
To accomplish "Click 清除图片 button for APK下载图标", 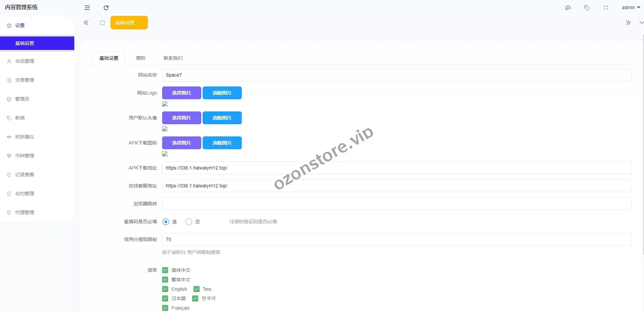I will coord(222,143).
